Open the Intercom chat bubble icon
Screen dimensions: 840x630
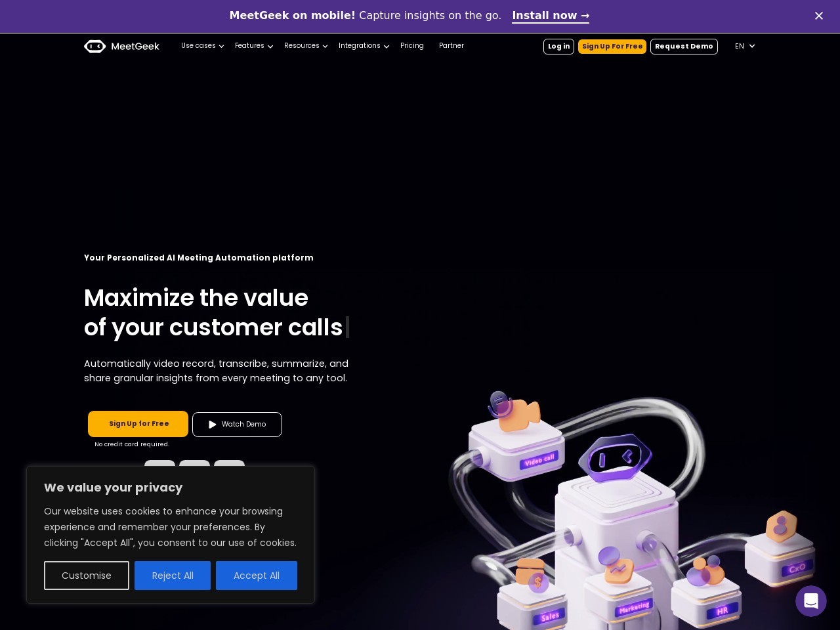pos(811,601)
